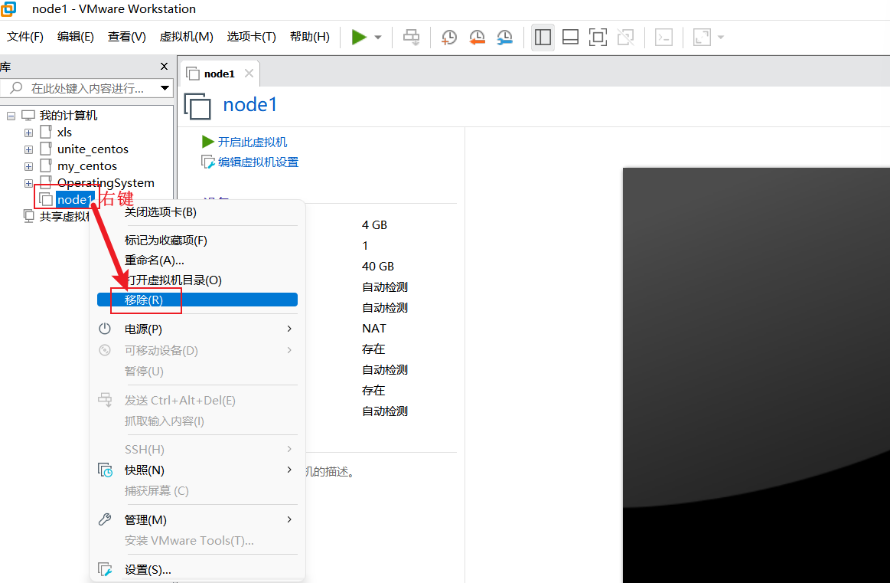The height and width of the screenshot is (583, 890).
Task: Open the 虚拟机(M) menu
Action: click(x=186, y=37)
